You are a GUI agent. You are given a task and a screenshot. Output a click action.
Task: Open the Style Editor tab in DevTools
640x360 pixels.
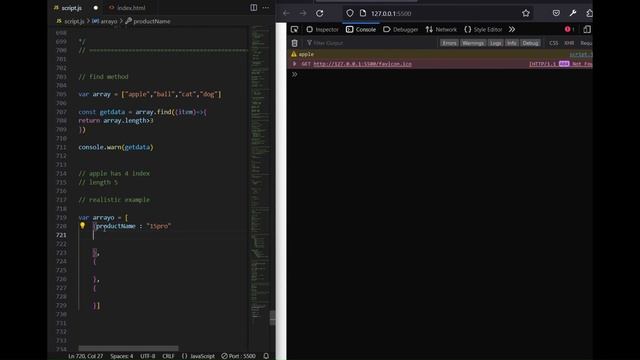click(483, 29)
